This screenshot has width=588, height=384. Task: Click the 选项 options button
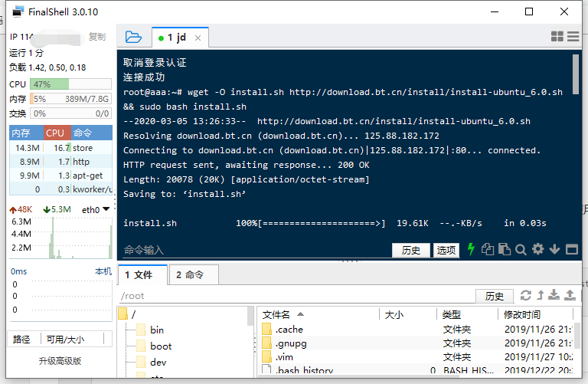click(446, 250)
